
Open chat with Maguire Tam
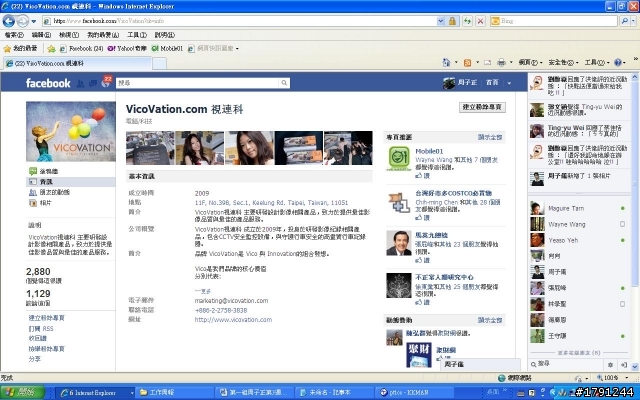click(578, 208)
